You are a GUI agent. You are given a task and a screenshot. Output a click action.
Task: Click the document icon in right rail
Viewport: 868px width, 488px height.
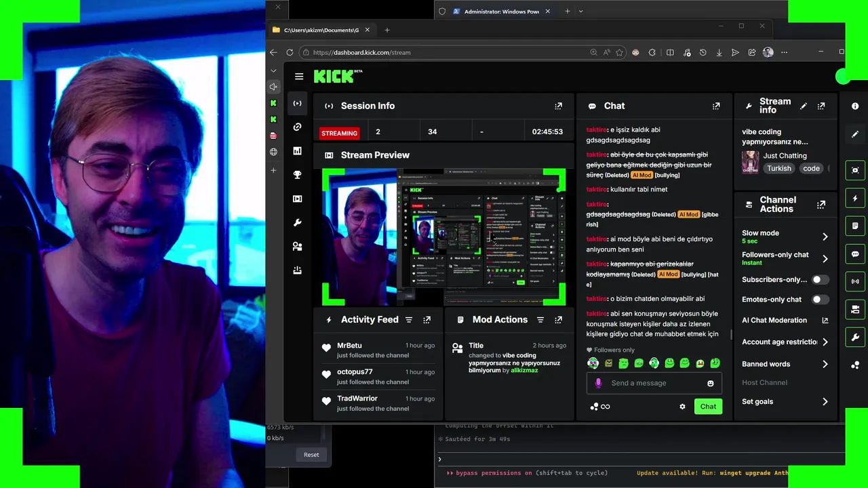point(855,226)
